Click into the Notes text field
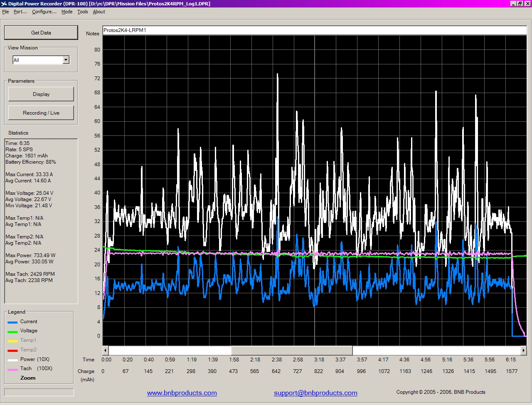Image resolution: width=532 pixels, height=405 pixels. 314,30
